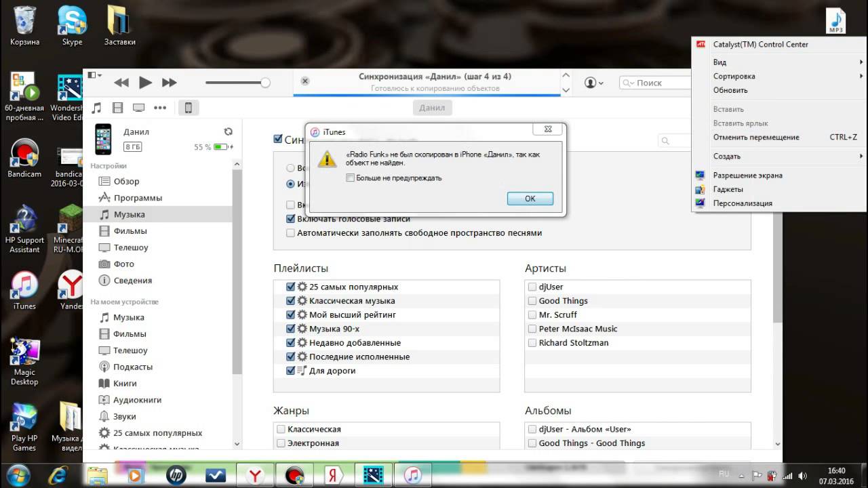Click the Windows Start button
The width and height of the screenshot is (868, 488).
pyautogui.click(x=19, y=475)
